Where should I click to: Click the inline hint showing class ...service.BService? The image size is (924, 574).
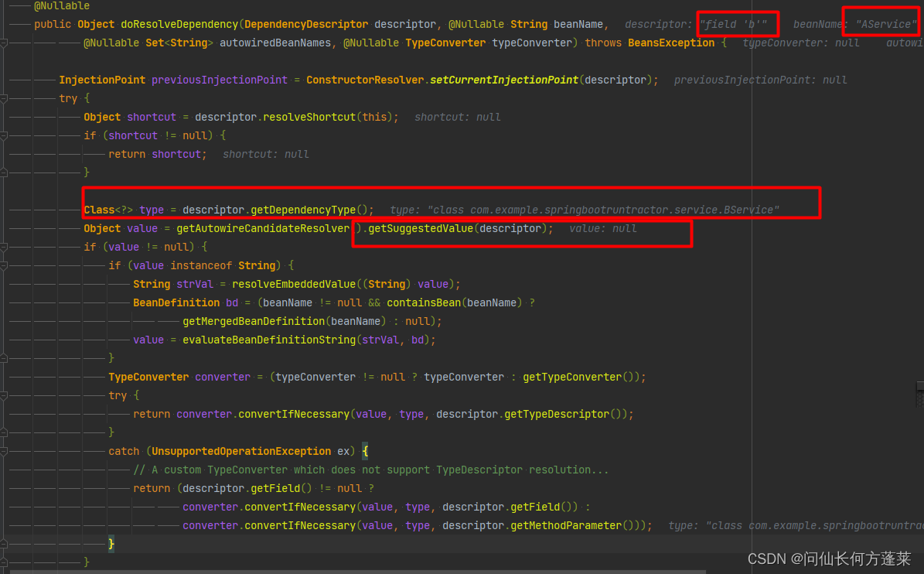(x=585, y=210)
